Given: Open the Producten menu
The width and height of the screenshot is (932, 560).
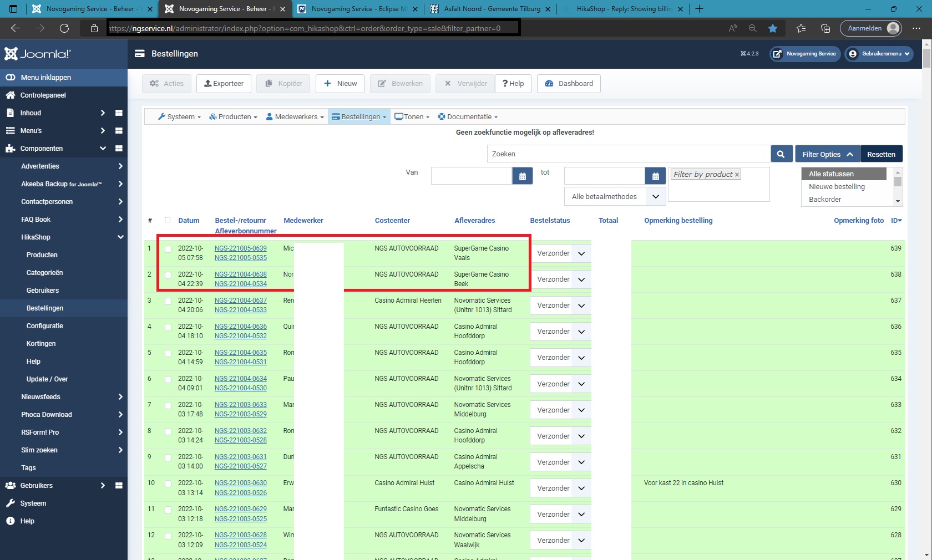Looking at the screenshot, I should pyautogui.click(x=233, y=117).
